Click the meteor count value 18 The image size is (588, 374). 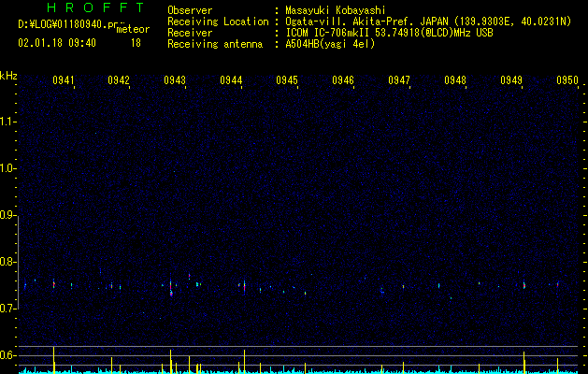tap(136, 43)
